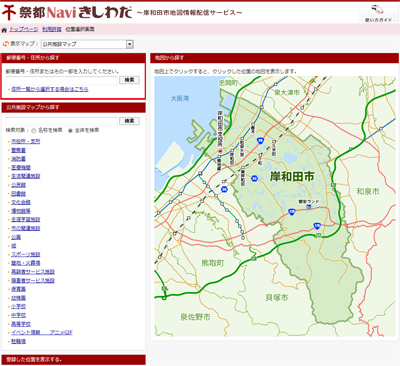Screen dimensions: 400x366
Task: Click 検索 button in the facility search panel
Action: point(129,121)
